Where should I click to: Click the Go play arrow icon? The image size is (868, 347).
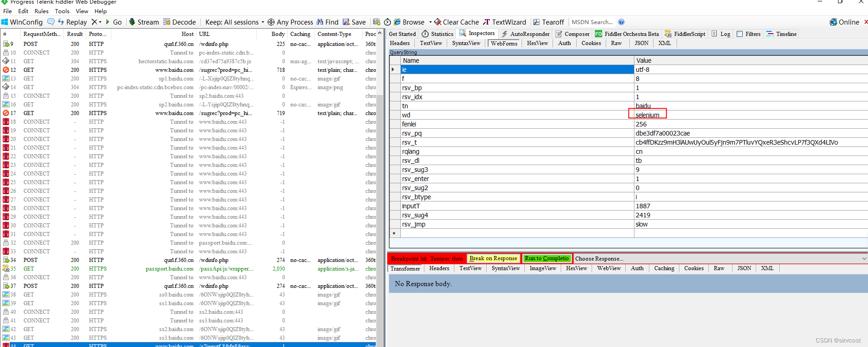108,22
